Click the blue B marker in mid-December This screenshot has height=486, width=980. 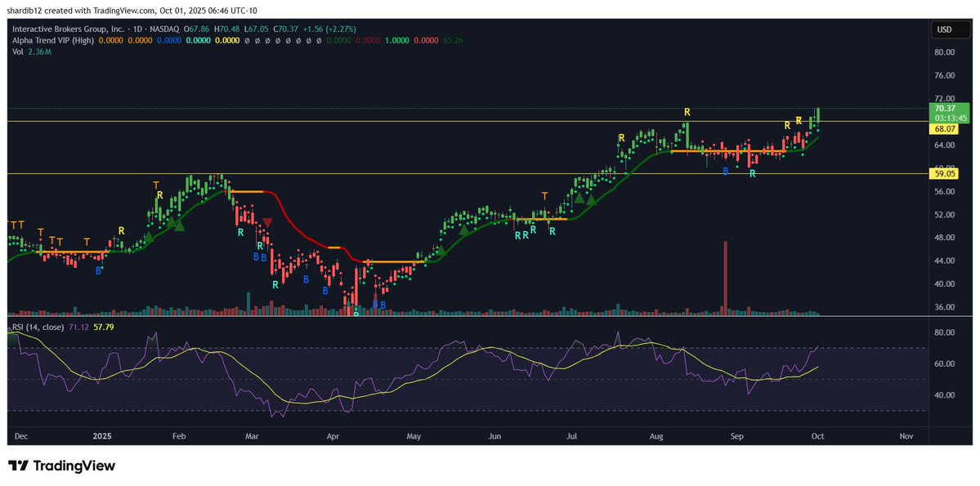coord(99,270)
